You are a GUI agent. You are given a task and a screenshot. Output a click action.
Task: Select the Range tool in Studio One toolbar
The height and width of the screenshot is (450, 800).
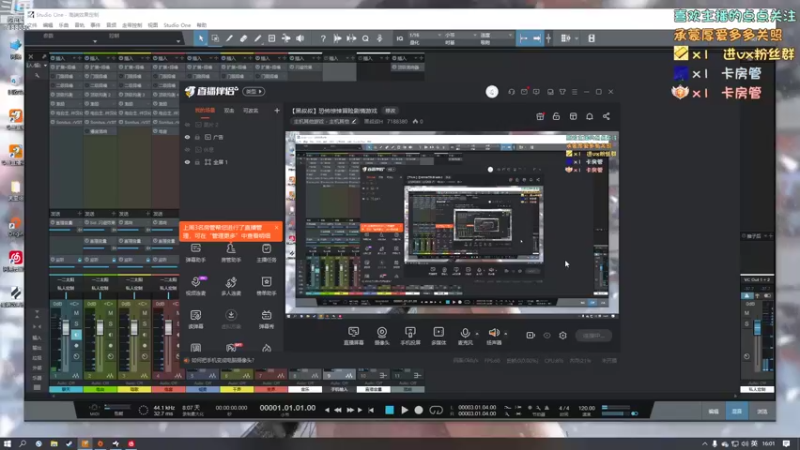point(215,38)
